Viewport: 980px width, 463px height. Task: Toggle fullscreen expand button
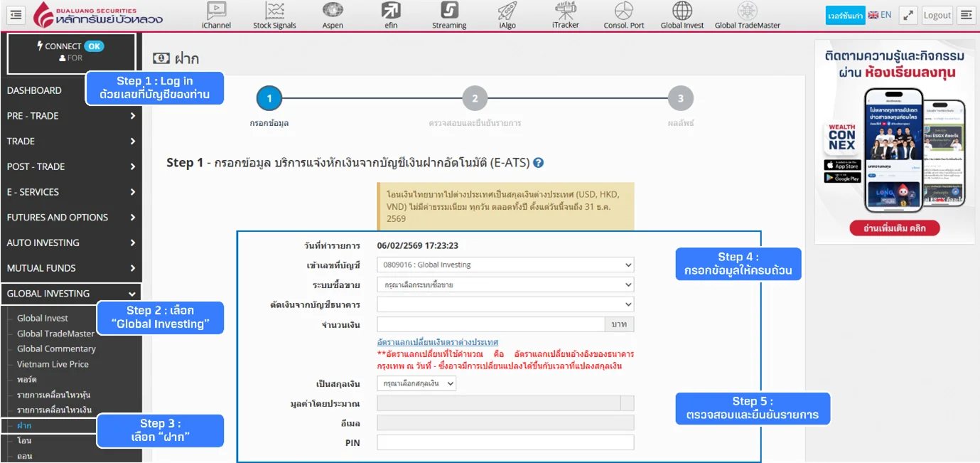pos(908,15)
